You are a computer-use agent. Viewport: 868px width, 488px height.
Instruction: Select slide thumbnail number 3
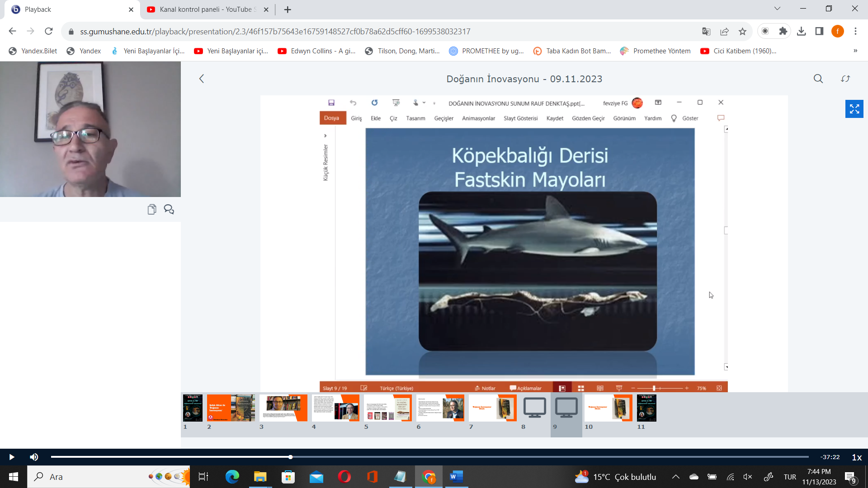point(283,408)
